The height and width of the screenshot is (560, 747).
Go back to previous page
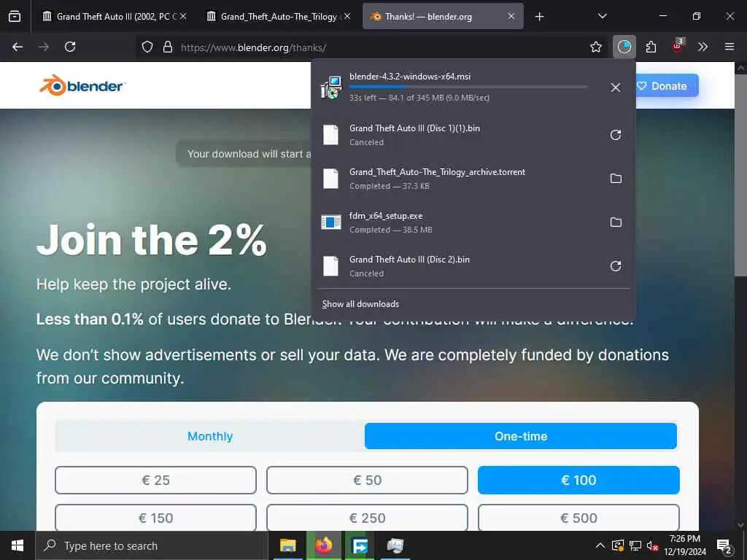[18, 47]
